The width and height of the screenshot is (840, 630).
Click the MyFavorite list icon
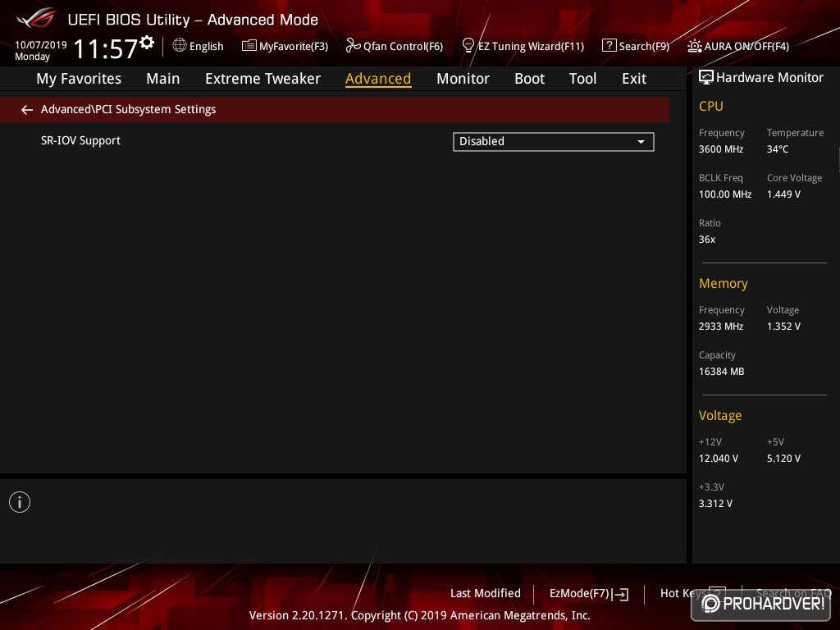coord(249,46)
